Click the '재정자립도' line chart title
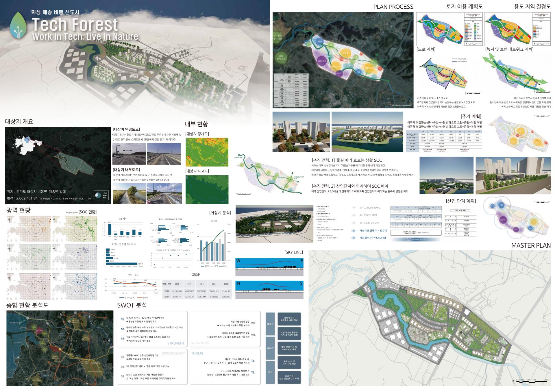 click(x=133, y=275)
